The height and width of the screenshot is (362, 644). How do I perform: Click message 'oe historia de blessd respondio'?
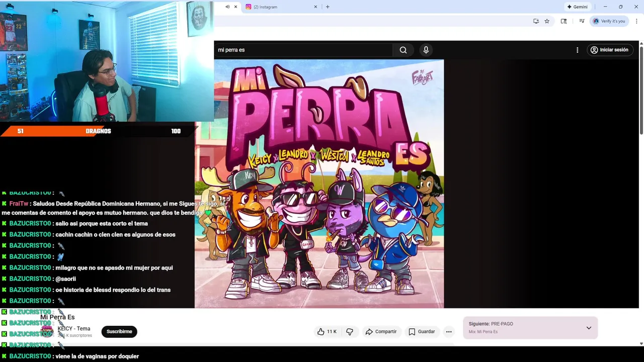(113, 290)
